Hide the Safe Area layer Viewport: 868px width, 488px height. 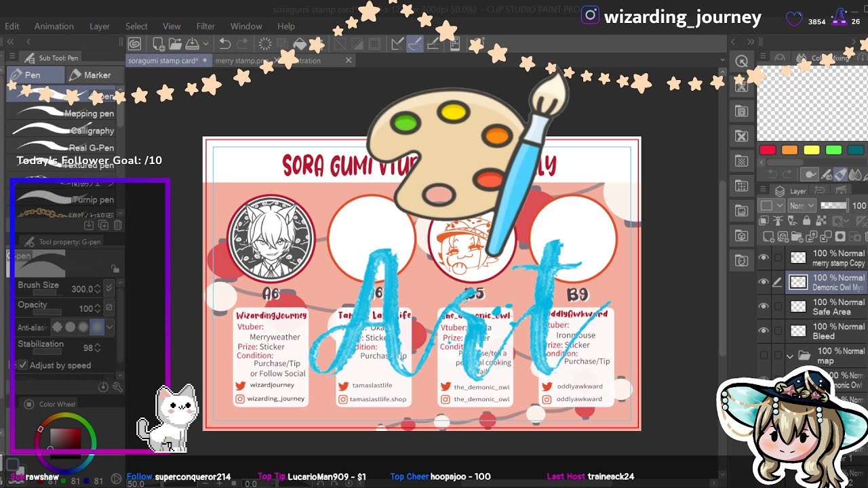click(764, 306)
